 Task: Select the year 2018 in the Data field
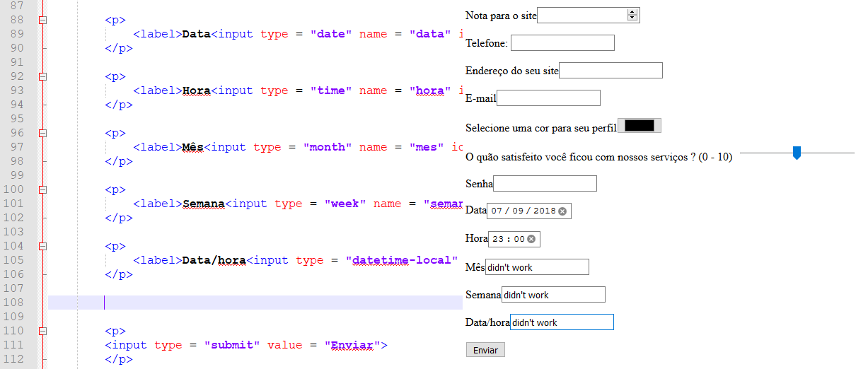[544, 211]
